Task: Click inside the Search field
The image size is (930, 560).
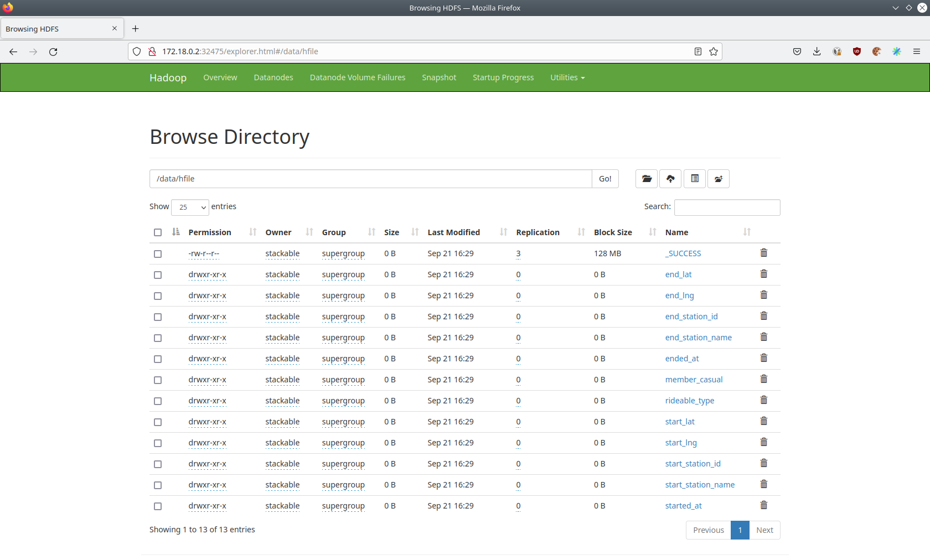Action: pyautogui.click(x=727, y=207)
